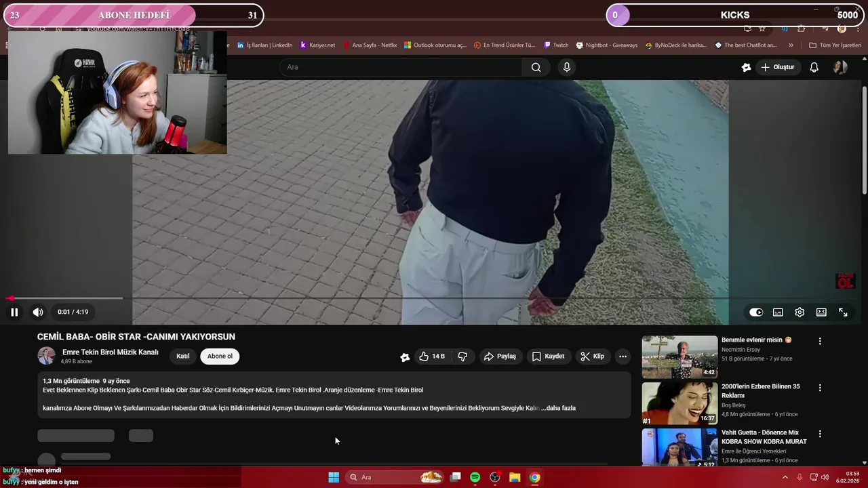Open the Oluştur create menu
The height and width of the screenshot is (488, 868).
coord(777,67)
